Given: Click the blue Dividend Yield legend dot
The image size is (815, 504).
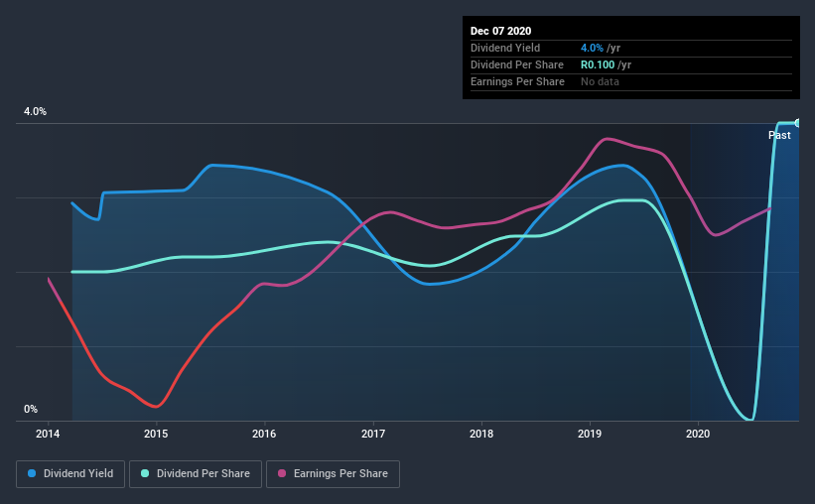Looking at the screenshot, I should coord(32,473).
